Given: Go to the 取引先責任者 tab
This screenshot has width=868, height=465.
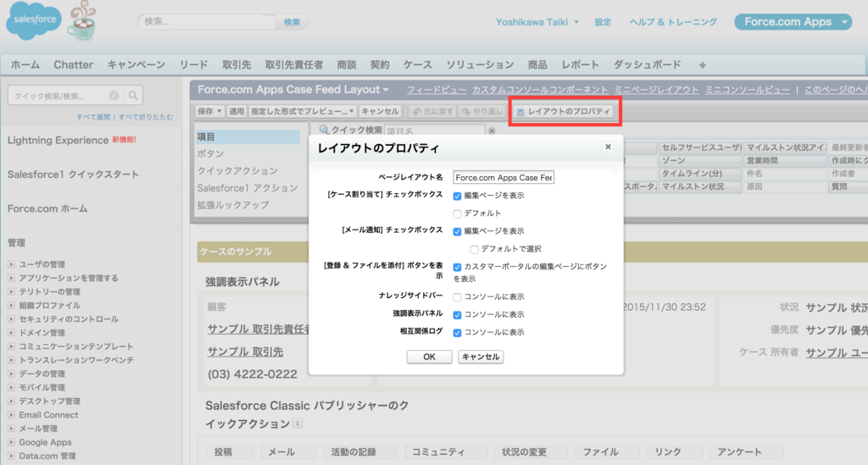Looking at the screenshot, I should click(294, 64).
